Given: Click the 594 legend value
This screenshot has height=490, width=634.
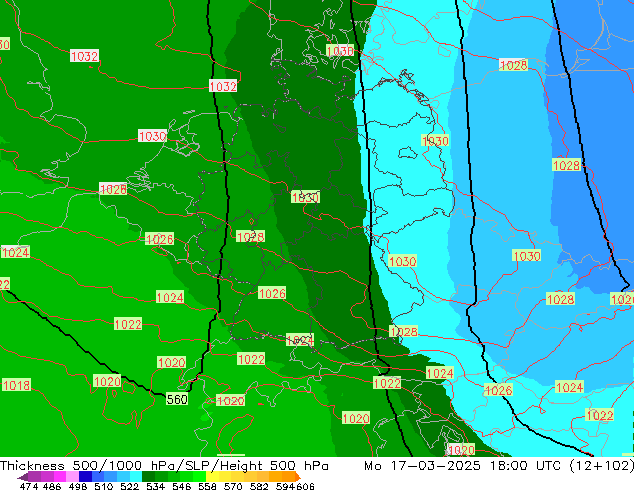Looking at the screenshot, I should click(x=285, y=486).
